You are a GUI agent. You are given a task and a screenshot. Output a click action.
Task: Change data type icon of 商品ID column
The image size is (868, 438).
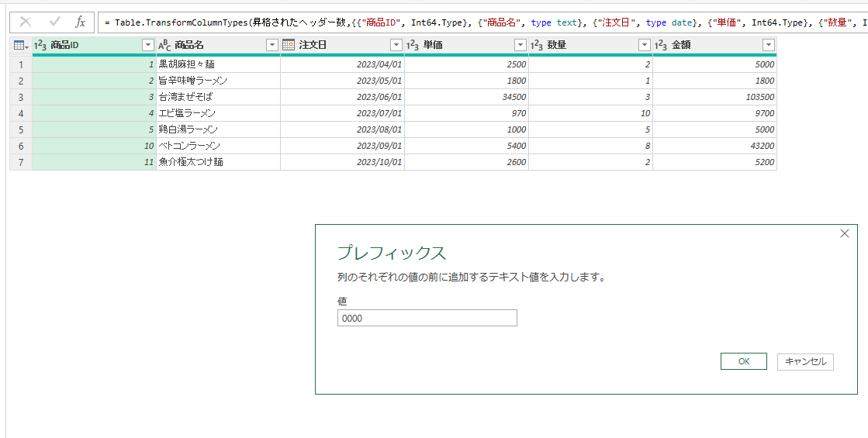click(40, 45)
